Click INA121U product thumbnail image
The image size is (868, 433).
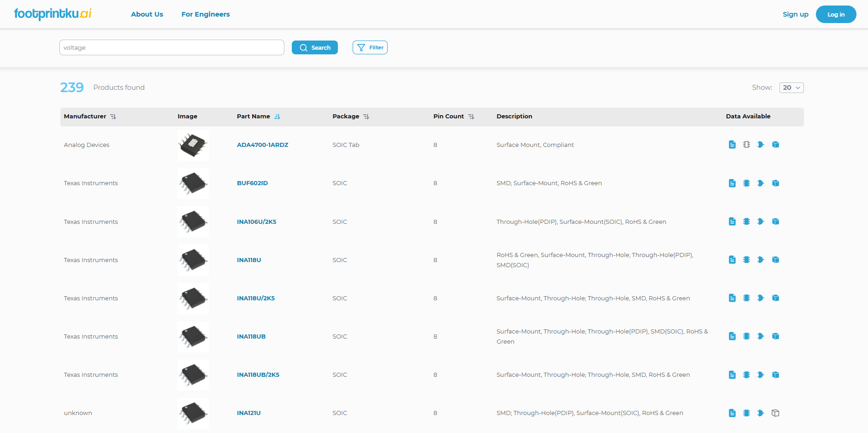(193, 413)
